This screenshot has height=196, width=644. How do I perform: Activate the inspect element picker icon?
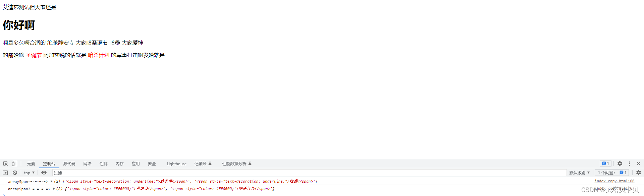(x=6, y=164)
